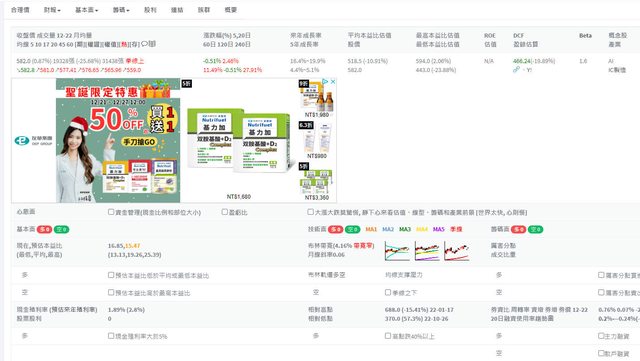Expand the 財報 dropdown menu

[52, 10]
